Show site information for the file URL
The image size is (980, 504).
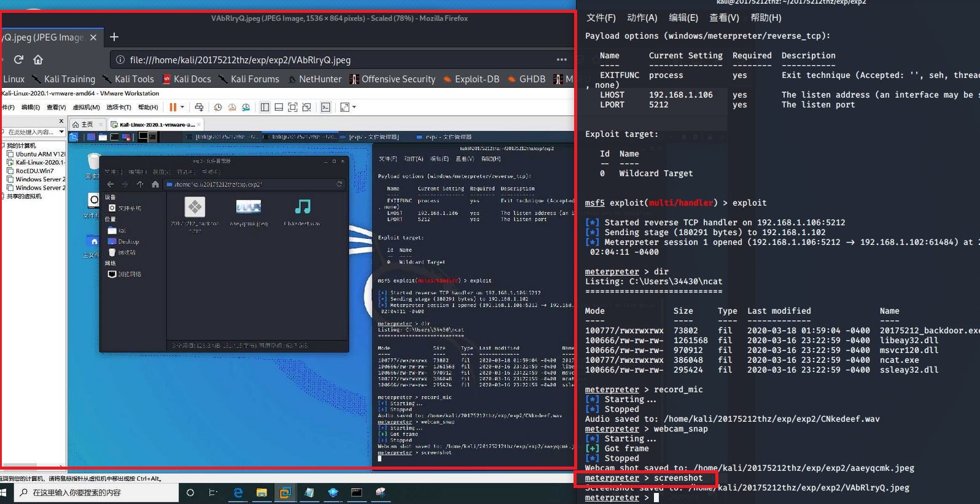coord(120,60)
